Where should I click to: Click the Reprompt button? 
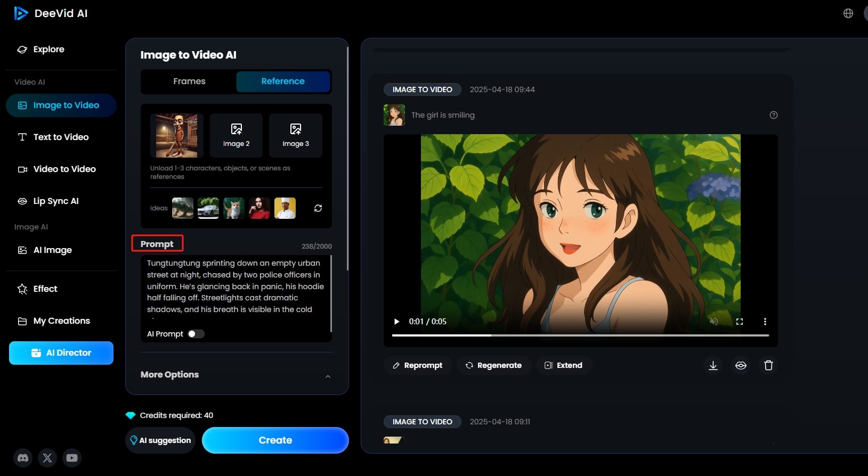[418, 365]
